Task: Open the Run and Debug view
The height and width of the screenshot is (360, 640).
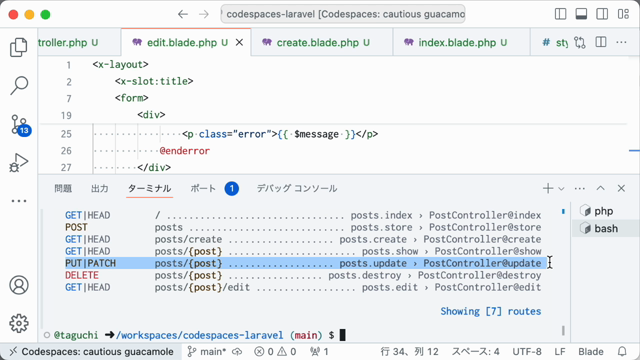Action: coord(19,162)
